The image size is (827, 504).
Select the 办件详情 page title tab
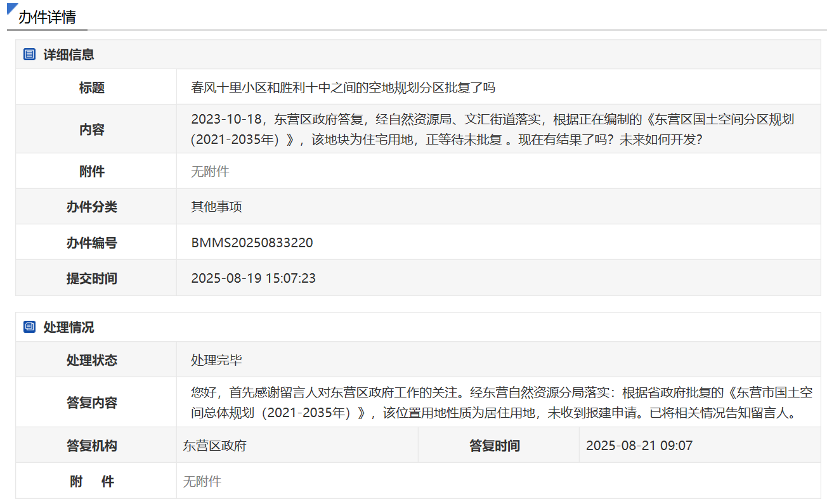click(47, 18)
